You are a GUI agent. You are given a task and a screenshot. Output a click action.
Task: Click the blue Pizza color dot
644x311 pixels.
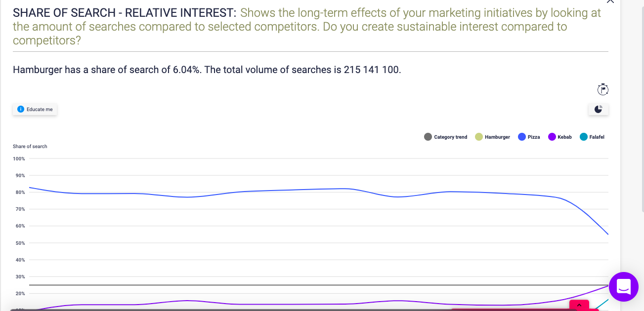tap(521, 137)
